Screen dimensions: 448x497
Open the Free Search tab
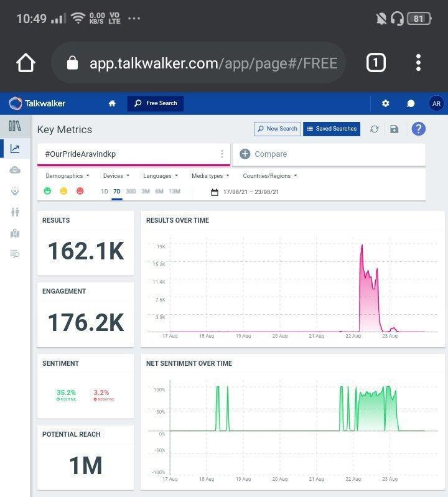click(156, 103)
